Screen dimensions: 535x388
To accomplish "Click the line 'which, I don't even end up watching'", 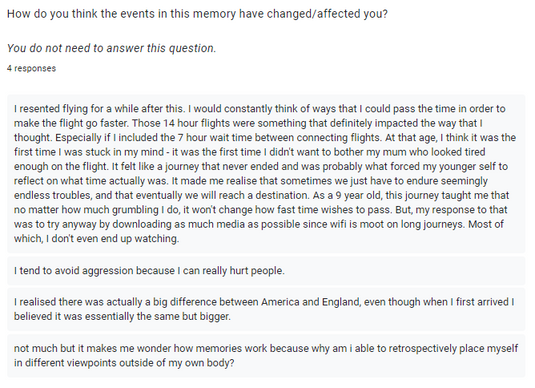I will coord(96,239).
